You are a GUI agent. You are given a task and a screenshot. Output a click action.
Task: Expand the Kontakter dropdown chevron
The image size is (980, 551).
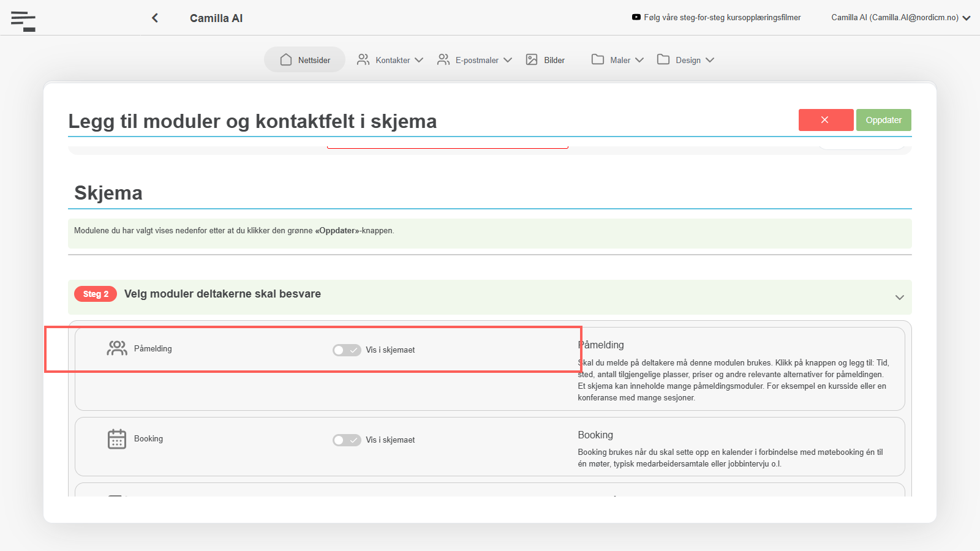pyautogui.click(x=419, y=60)
